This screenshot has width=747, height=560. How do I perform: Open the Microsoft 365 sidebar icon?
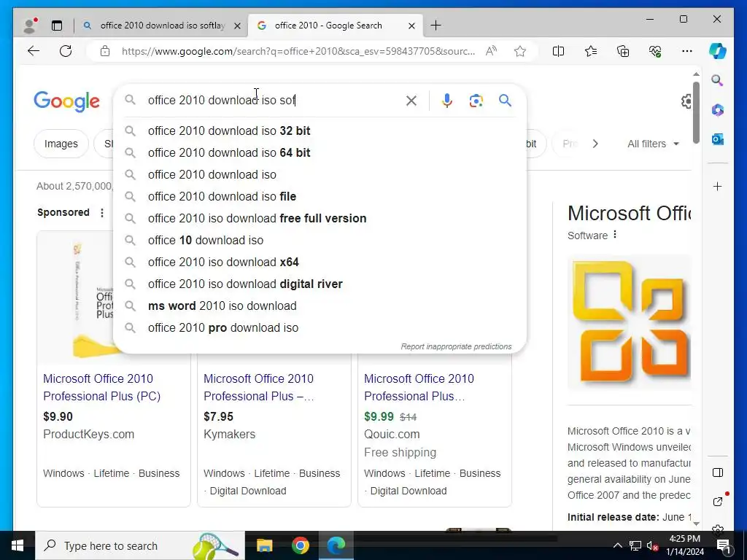point(718,110)
